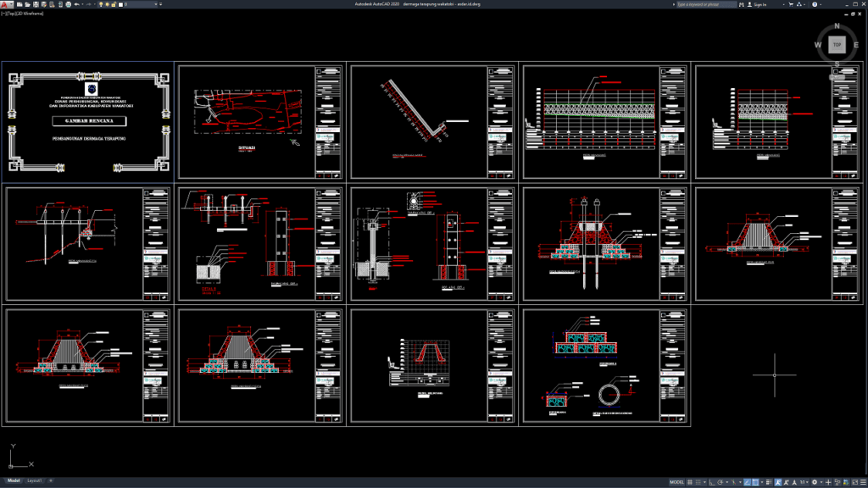
Task: Click the Isolate Objects icon in status bar
Action: point(837,481)
